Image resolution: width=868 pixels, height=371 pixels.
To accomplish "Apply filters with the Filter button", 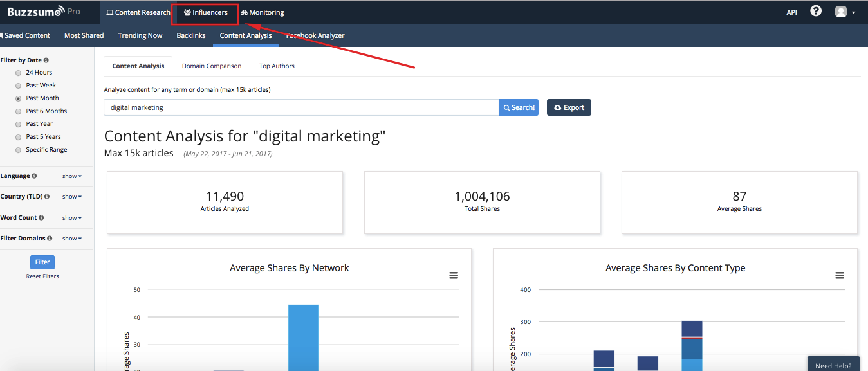I will (42, 262).
